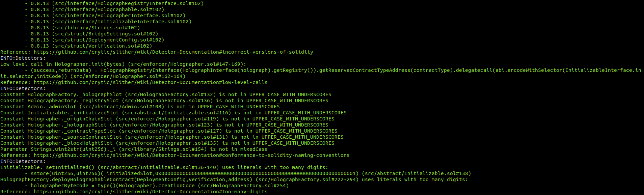
Task: Click the src/enforcer/Holographer.sol#147-169 path
Action: (x=187, y=64)
